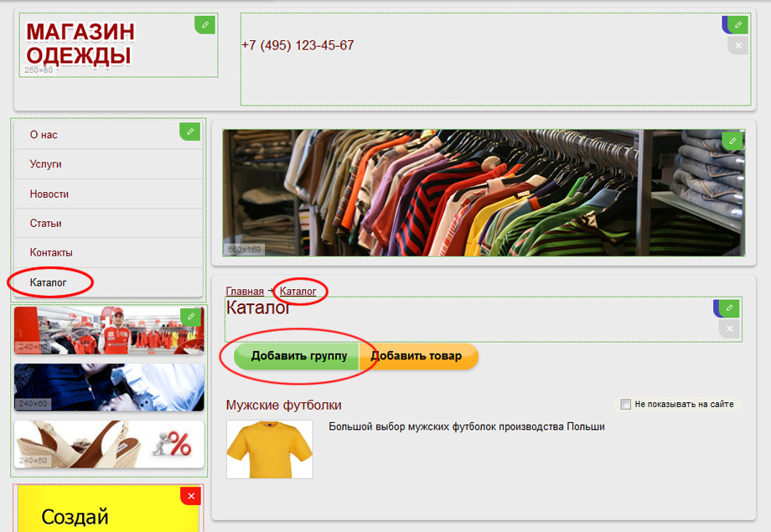The image size is (771, 532).
Task: Click the yellow t-shirt thumbnail
Action: [269, 449]
